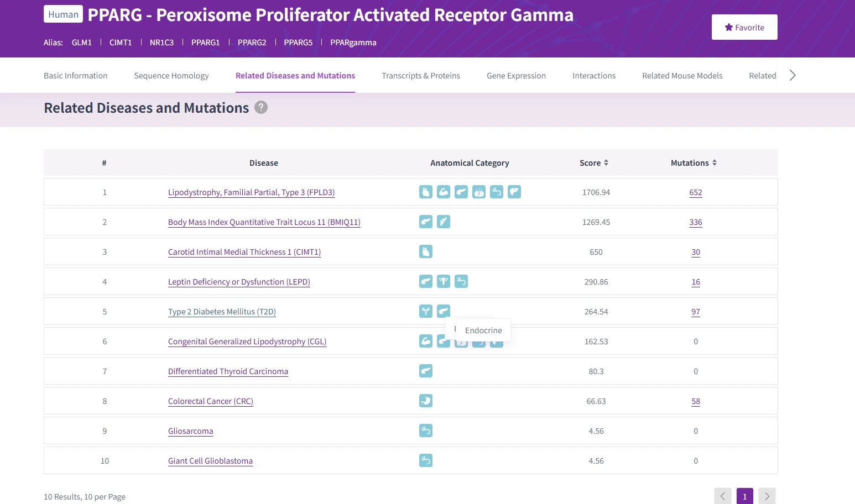Go to next page with the right pagination arrow
855x504 pixels.
point(767,496)
